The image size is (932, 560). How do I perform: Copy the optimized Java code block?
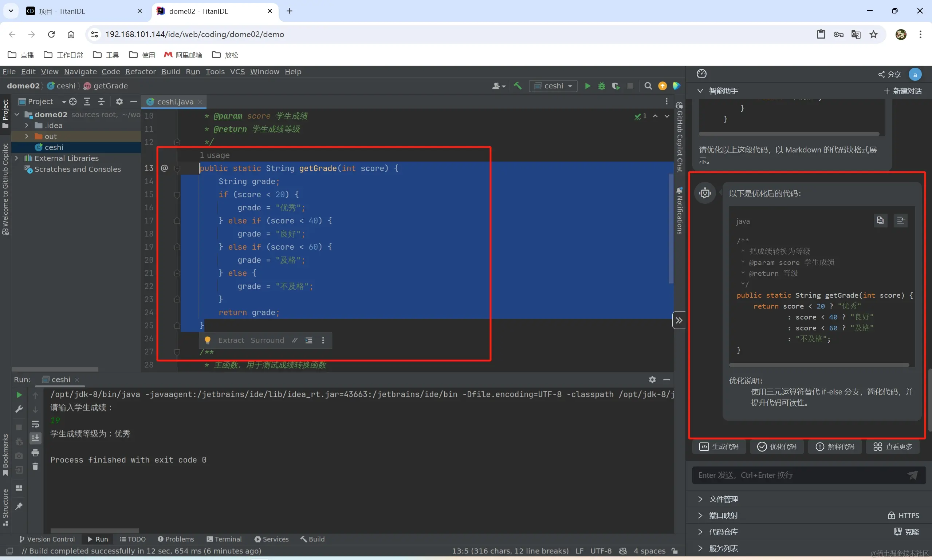coord(880,221)
